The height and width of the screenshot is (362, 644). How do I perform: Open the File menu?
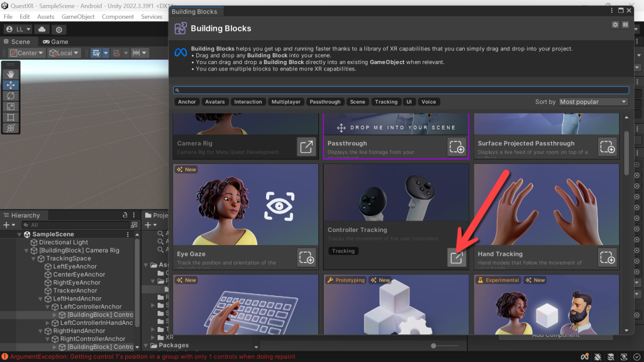(8, 17)
